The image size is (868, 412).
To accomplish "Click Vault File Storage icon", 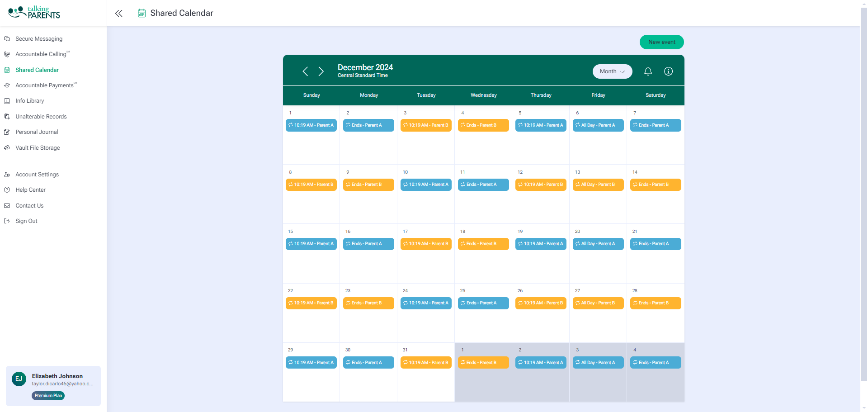I will pos(7,148).
